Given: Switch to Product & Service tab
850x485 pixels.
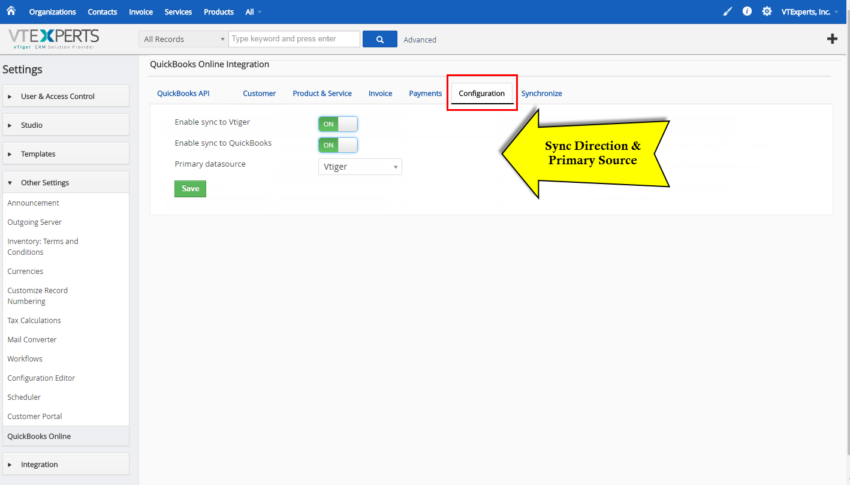Looking at the screenshot, I should tap(322, 93).
